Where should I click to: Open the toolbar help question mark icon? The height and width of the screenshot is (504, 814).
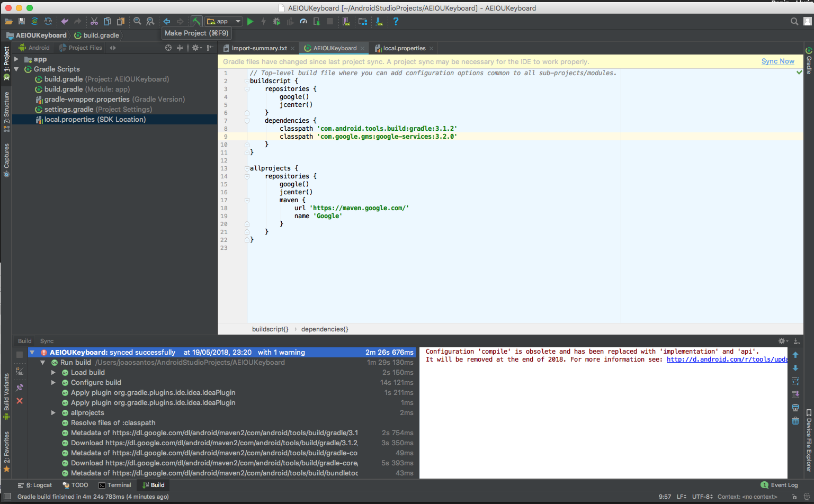396,21
